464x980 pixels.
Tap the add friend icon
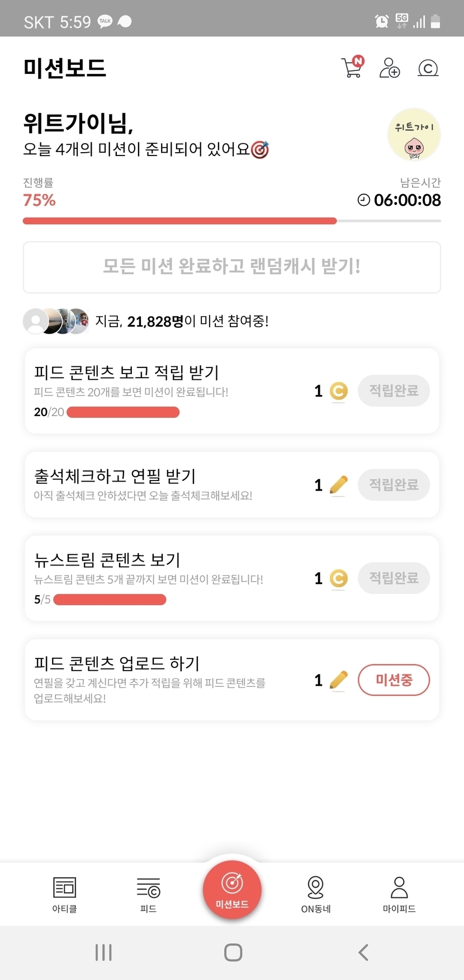coord(389,68)
